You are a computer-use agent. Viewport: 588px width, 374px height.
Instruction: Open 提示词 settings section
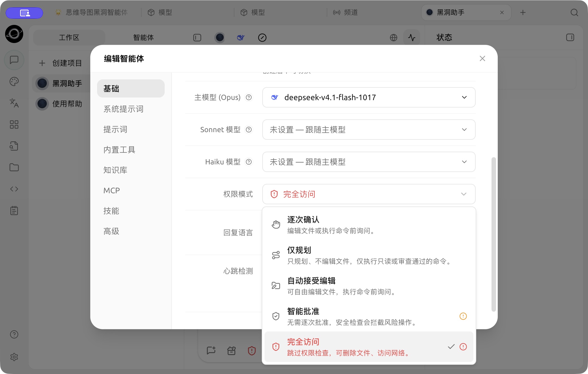(x=131, y=129)
